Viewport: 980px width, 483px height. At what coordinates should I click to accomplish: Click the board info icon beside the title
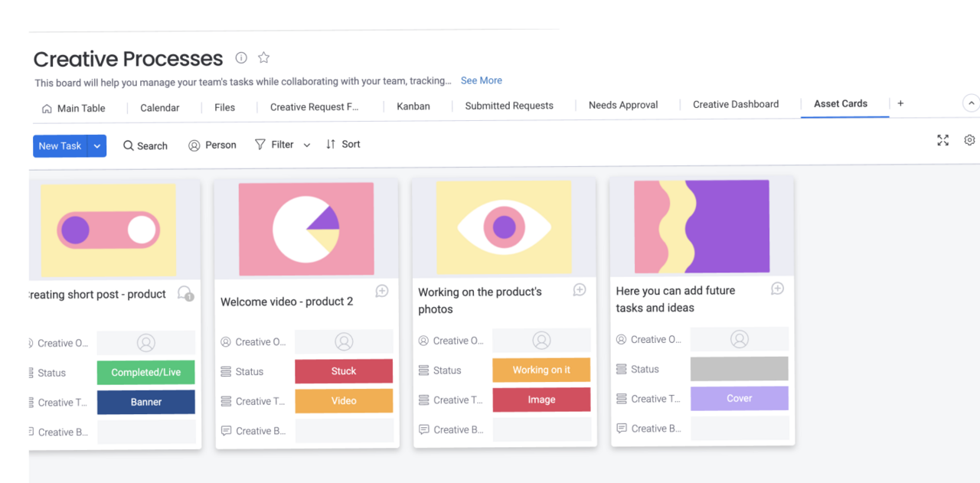pos(241,58)
